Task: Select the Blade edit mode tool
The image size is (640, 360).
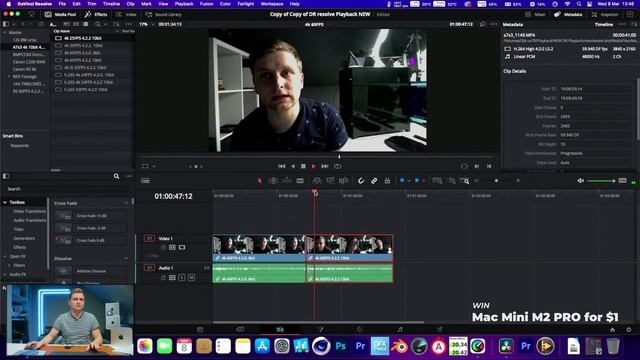Action: coord(300,180)
